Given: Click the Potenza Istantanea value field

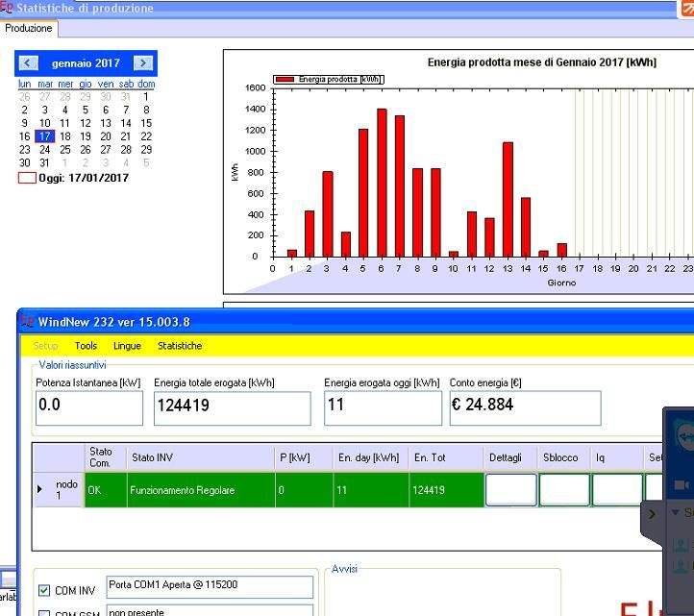Looking at the screenshot, I should click(89, 407).
